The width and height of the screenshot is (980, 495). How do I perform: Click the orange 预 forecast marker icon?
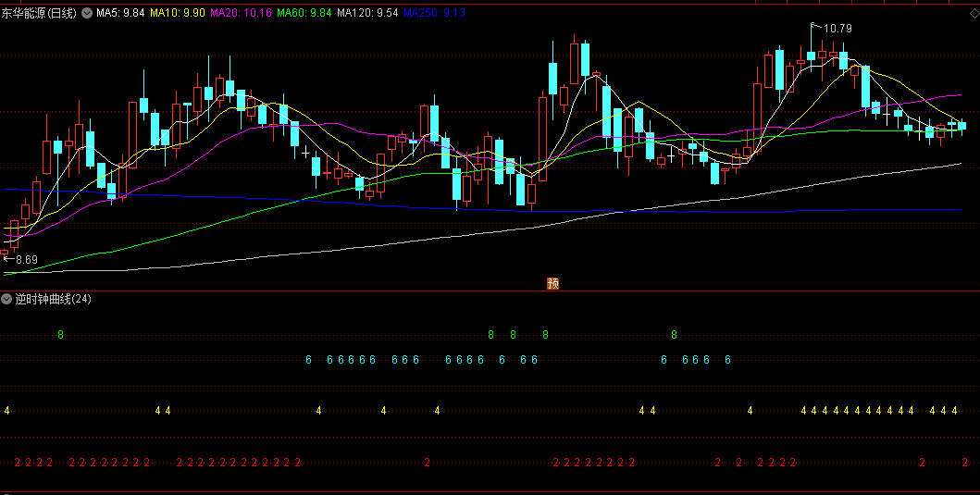pos(553,283)
